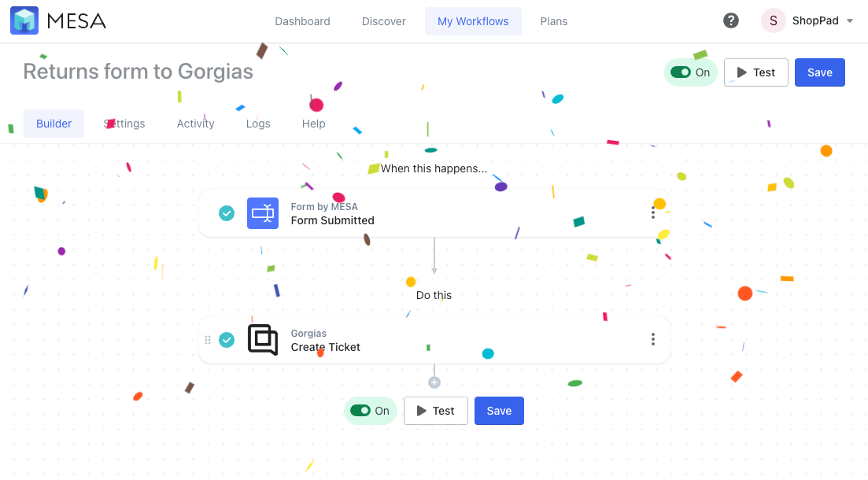Edit the Returns form to Gorgias title
Image resolution: width=868 pixels, height=480 pixels.
(x=138, y=72)
